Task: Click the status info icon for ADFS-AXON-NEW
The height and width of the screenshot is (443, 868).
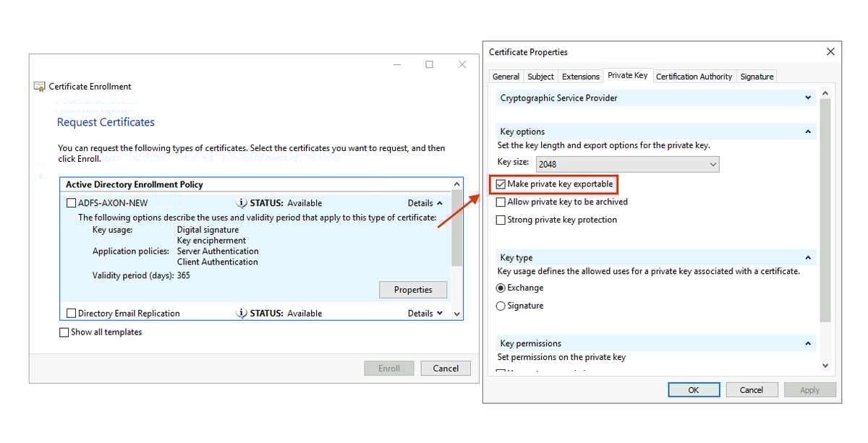Action: [242, 203]
